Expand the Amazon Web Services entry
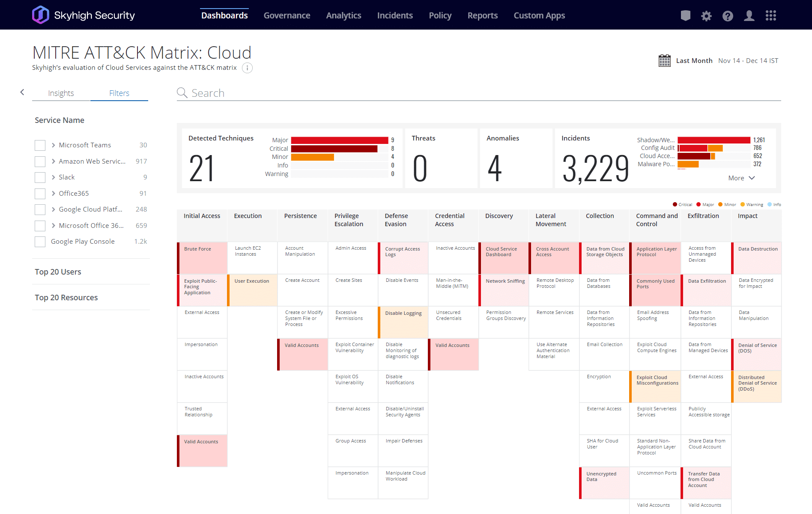This screenshot has width=812, height=514. pos(54,161)
